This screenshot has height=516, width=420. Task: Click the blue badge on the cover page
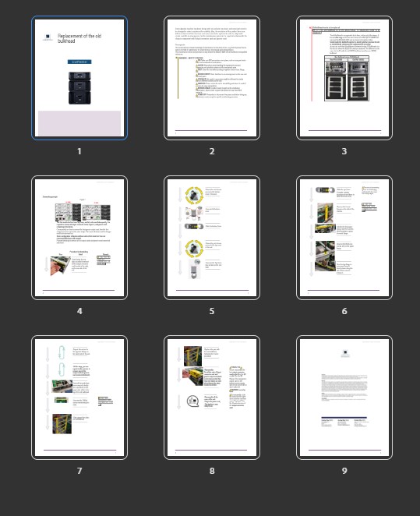pos(79,62)
